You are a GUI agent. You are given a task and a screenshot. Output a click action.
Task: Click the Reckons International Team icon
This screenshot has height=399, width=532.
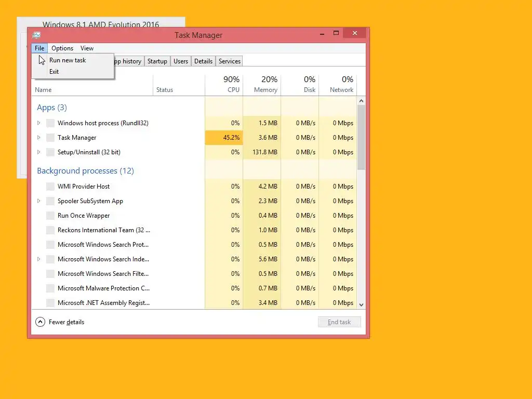[x=50, y=230]
